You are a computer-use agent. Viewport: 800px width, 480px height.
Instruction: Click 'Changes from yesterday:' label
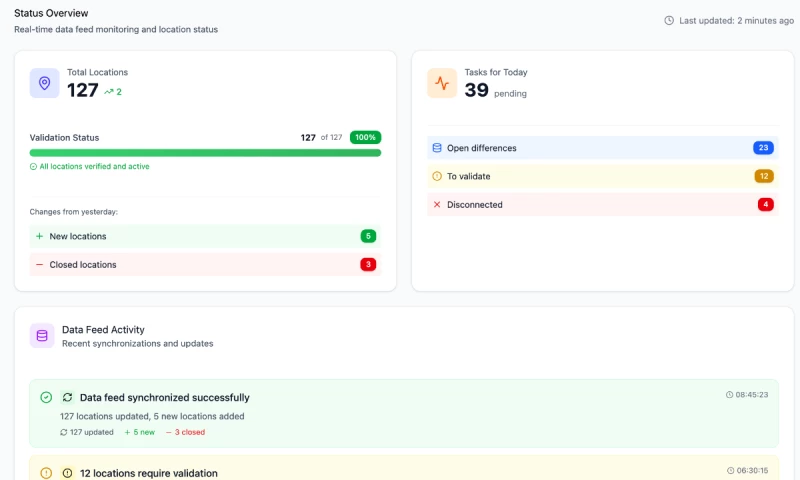coord(73,212)
